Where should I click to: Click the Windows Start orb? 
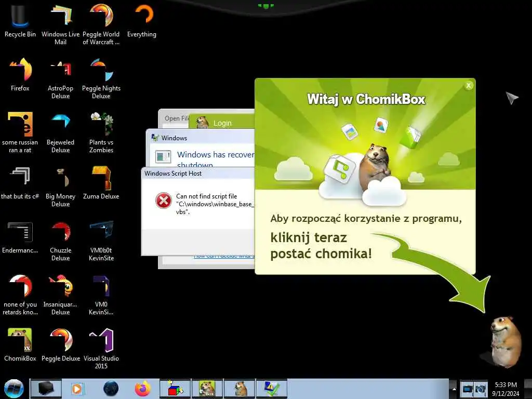(x=14, y=389)
